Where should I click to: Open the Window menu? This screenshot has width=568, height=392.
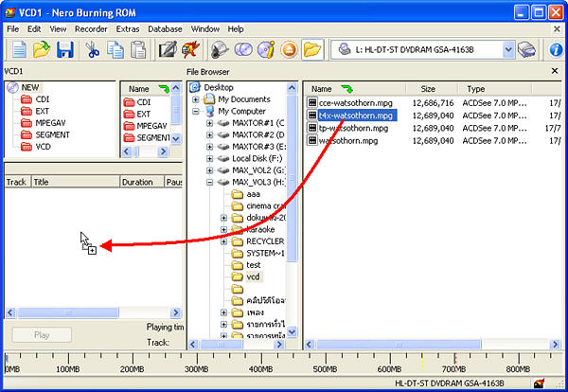[205, 29]
